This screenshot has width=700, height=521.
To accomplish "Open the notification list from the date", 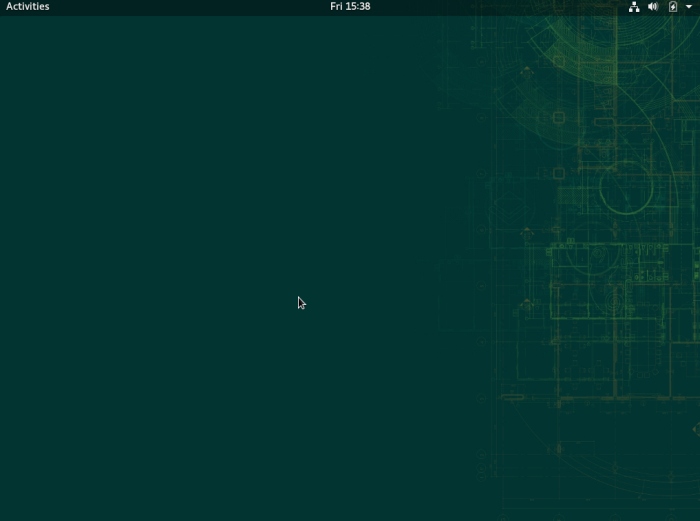I will click(x=350, y=6).
